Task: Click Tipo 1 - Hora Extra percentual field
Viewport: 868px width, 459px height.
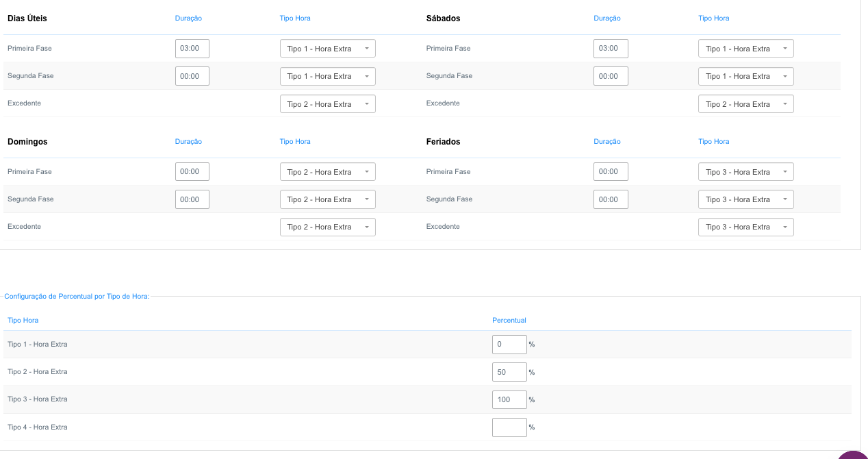Action: point(509,345)
